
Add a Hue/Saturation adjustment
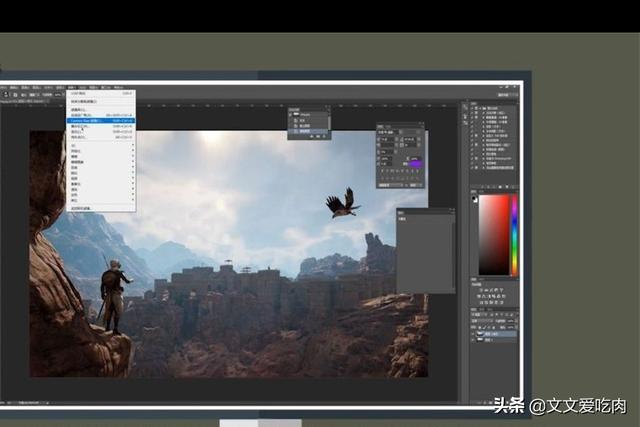tap(478, 296)
